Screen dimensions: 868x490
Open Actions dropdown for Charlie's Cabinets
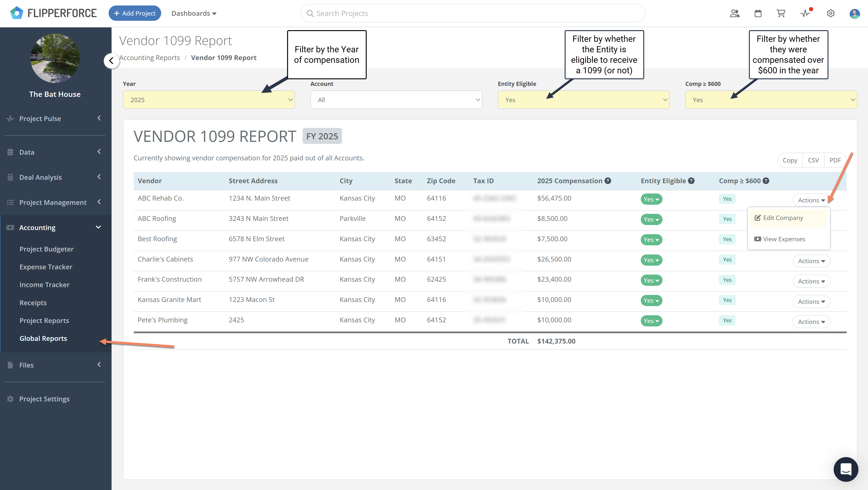[811, 261]
